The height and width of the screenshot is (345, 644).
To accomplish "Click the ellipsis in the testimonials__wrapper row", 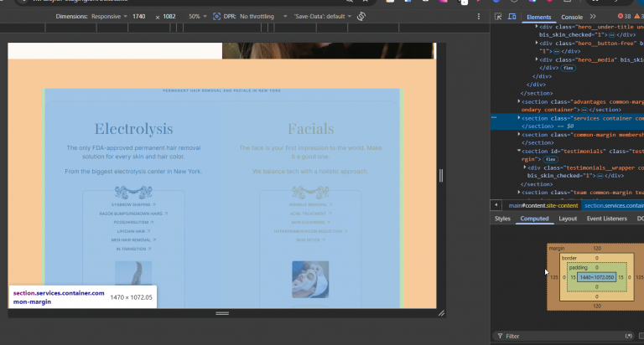I will (x=600, y=176).
